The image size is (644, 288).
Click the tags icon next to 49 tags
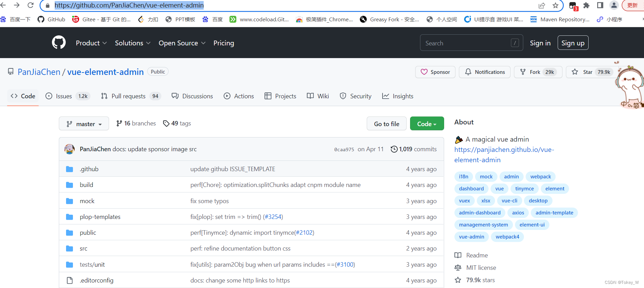pyautogui.click(x=166, y=123)
